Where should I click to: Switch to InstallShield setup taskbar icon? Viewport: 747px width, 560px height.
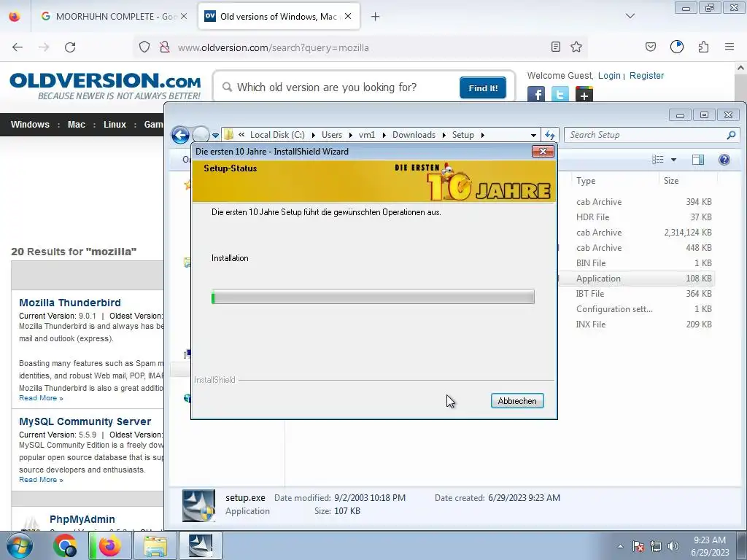tap(201, 545)
